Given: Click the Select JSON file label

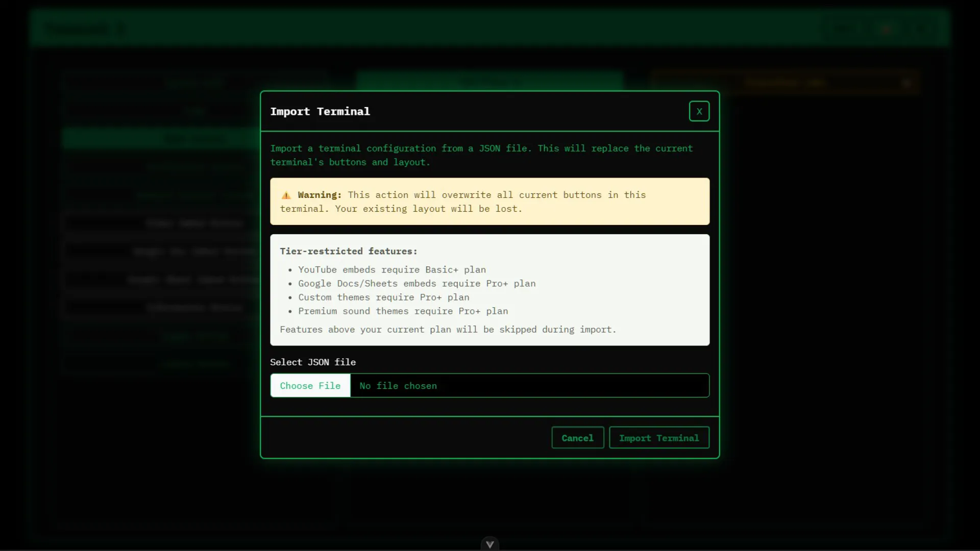Looking at the screenshot, I should (312, 362).
